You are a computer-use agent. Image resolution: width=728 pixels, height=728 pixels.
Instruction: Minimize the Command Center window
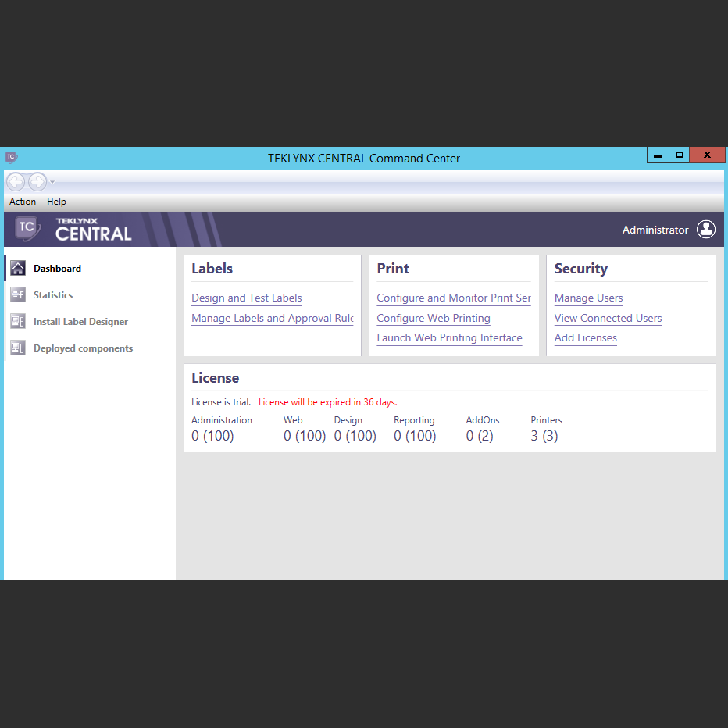[658, 155]
